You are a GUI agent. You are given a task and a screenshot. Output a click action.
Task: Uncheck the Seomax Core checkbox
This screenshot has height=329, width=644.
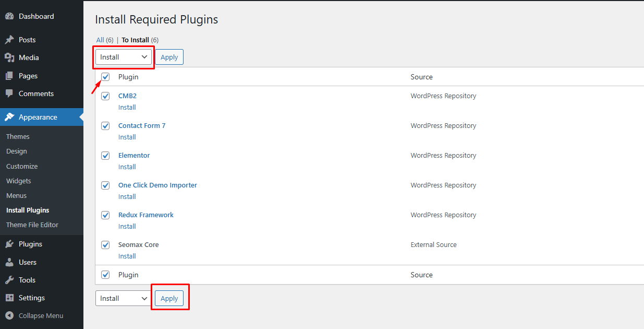coord(105,245)
